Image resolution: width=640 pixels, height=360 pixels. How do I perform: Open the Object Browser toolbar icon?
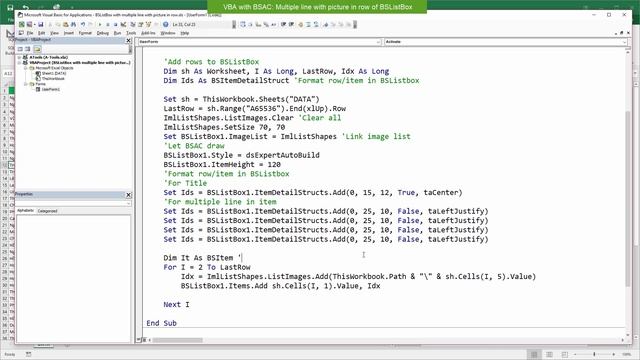(148, 24)
